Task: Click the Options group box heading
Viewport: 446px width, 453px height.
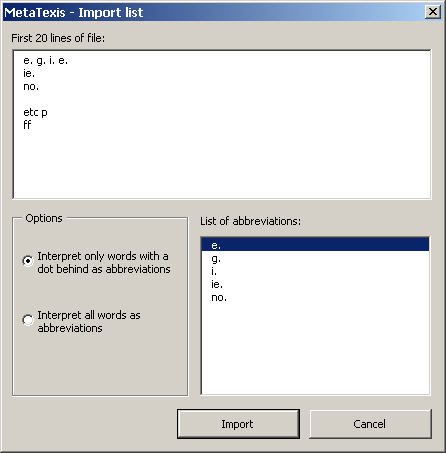Action: click(x=44, y=218)
